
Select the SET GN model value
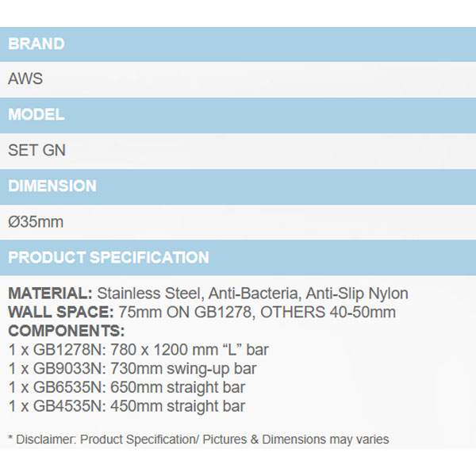pyautogui.click(x=36, y=151)
